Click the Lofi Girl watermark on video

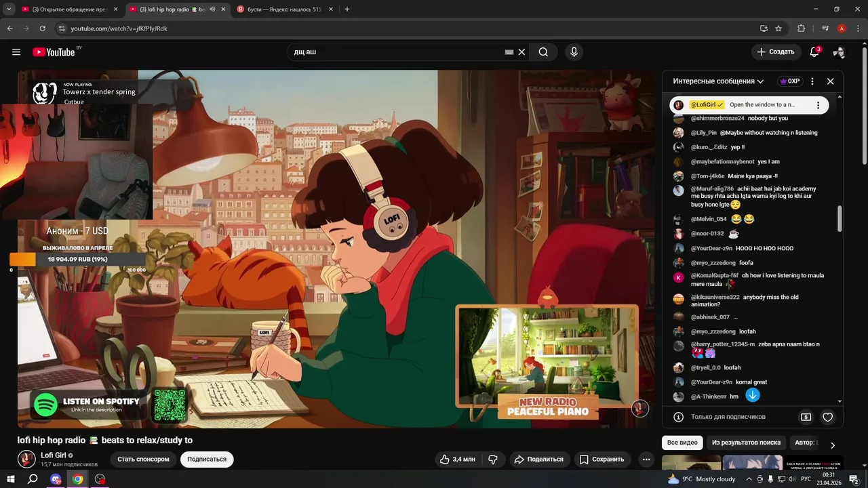point(640,408)
